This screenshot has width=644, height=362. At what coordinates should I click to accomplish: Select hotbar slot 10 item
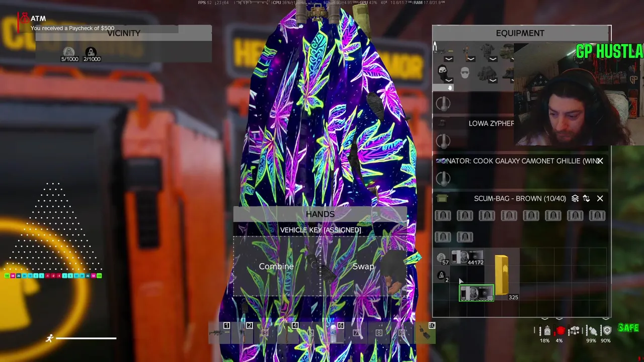click(425, 333)
